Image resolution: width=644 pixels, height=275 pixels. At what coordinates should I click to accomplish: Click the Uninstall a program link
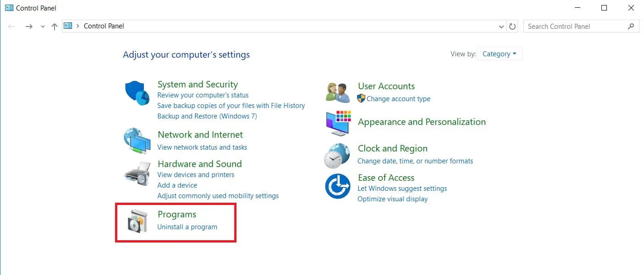coord(187,227)
